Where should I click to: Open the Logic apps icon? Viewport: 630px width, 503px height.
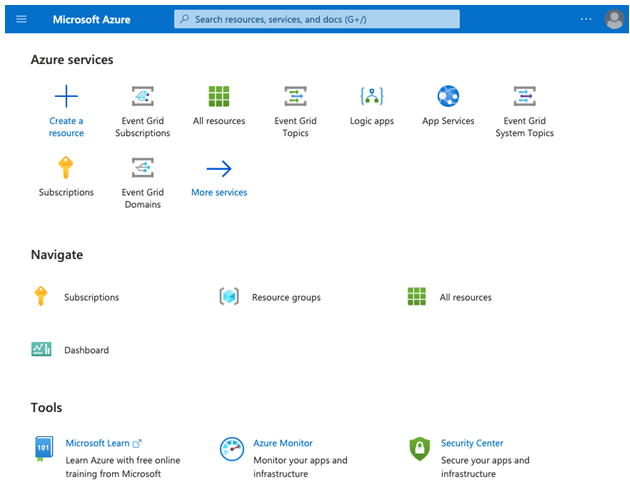coord(372,96)
